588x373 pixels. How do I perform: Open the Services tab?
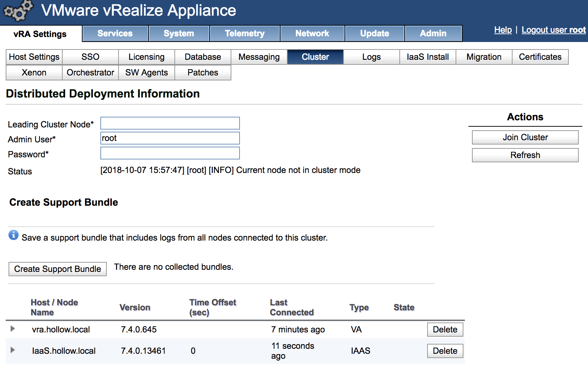point(115,33)
